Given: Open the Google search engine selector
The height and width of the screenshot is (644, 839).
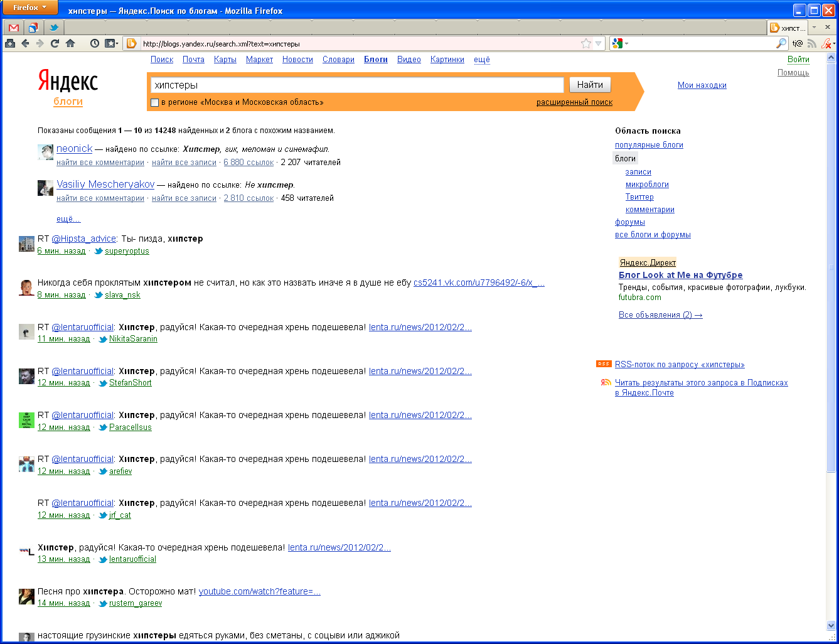Looking at the screenshot, I should (x=620, y=43).
